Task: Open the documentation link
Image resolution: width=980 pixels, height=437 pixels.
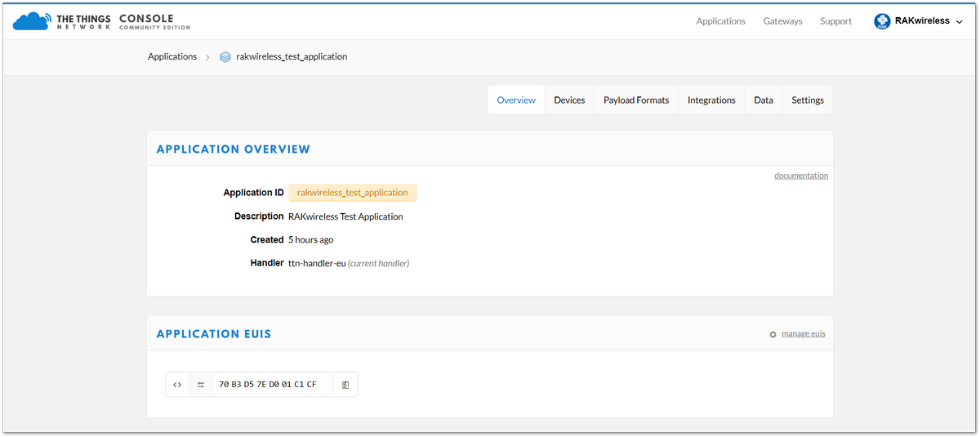Action: point(801,176)
